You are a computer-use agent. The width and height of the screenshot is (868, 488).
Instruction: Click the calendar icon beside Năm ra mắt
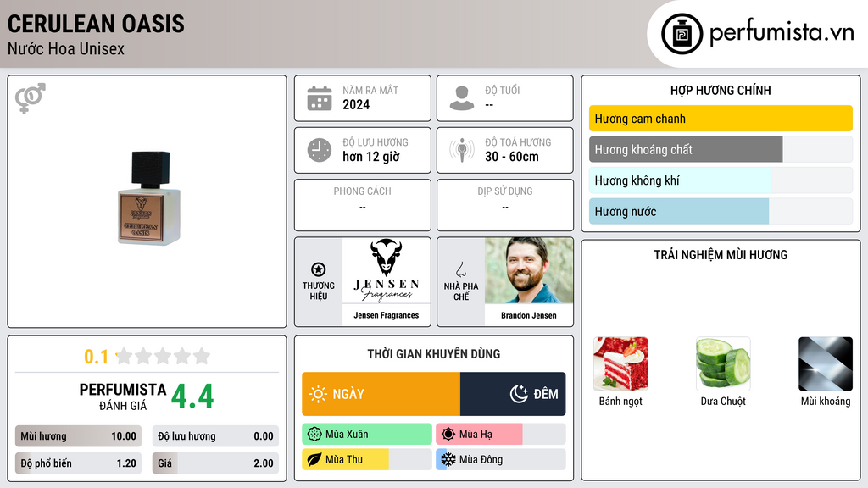(320, 98)
